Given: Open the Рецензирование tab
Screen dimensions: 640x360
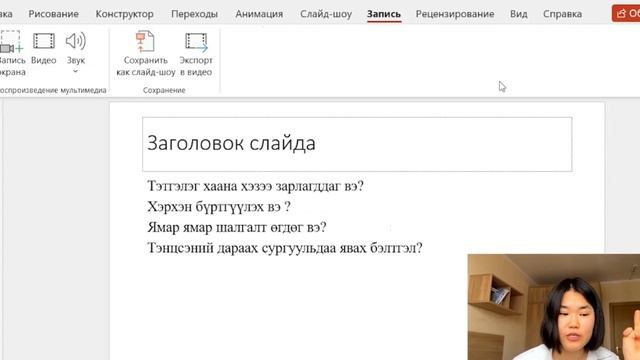Looking at the screenshot, I should pos(455,14).
